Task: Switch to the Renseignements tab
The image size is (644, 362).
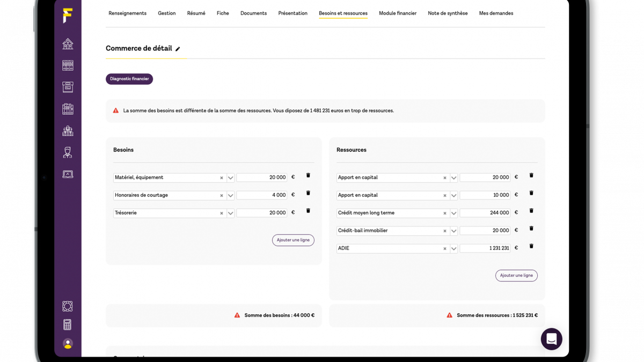Action: point(127,13)
